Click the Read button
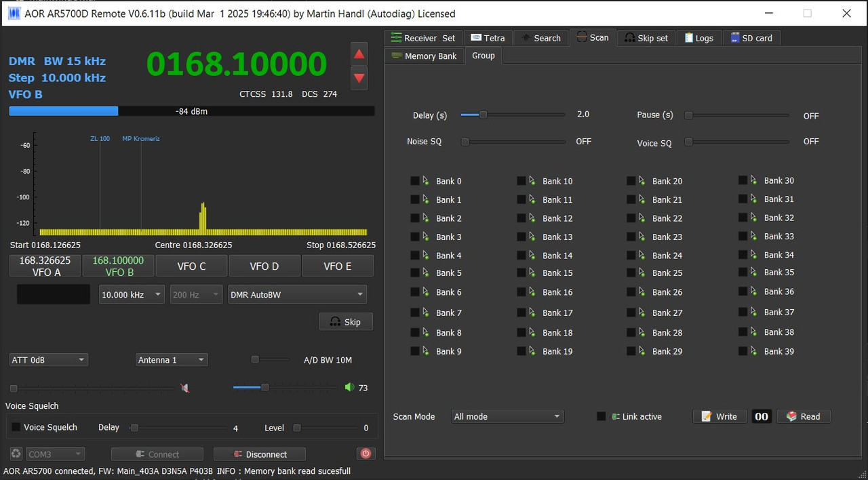 (x=804, y=416)
